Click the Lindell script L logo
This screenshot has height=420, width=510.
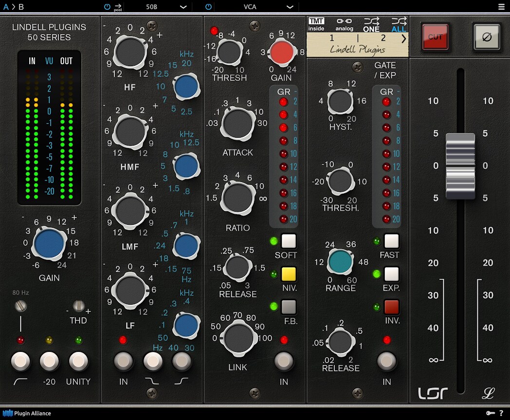488,393
